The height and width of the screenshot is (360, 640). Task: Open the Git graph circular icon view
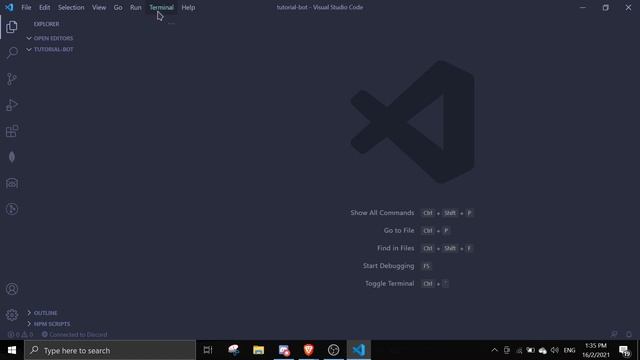(12, 209)
